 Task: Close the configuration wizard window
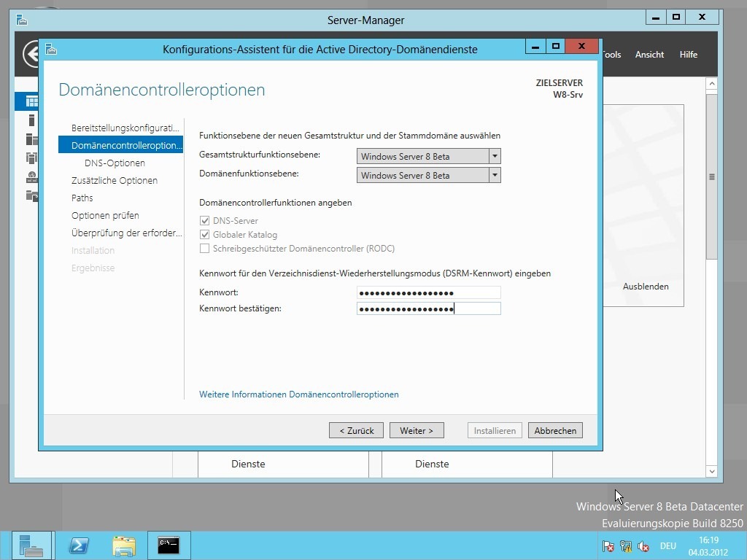pyautogui.click(x=581, y=46)
